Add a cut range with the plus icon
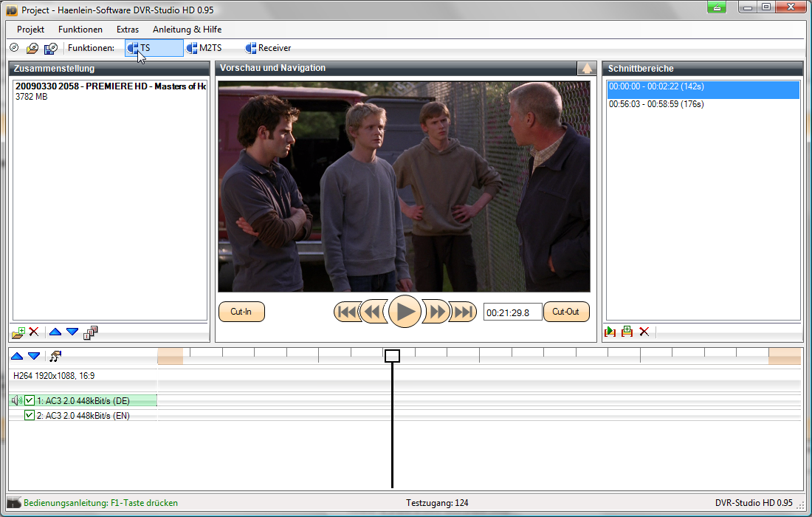Image resolution: width=812 pixels, height=517 pixels. click(627, 332)
